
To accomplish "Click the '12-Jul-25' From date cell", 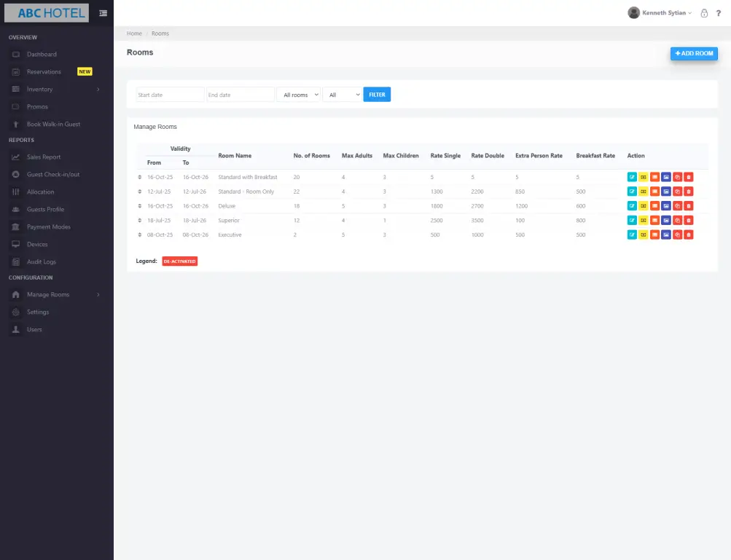I will click(x=159, y=192).
